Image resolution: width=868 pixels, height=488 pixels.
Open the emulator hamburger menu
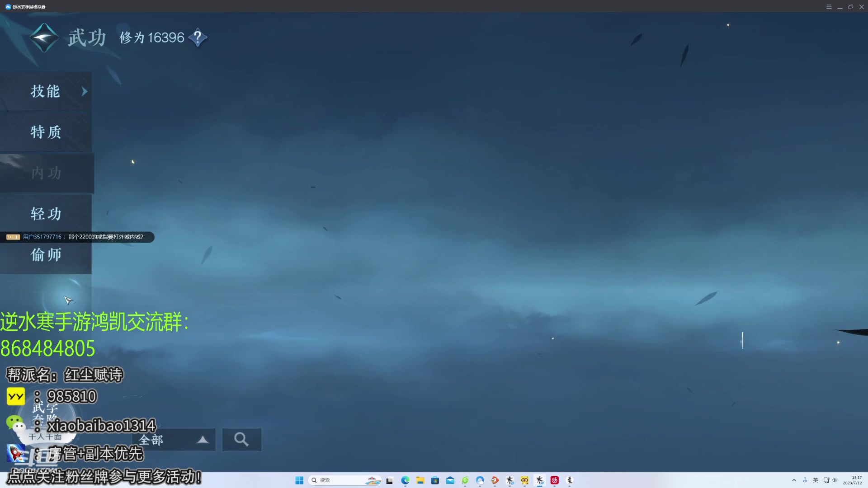point(829,7)
